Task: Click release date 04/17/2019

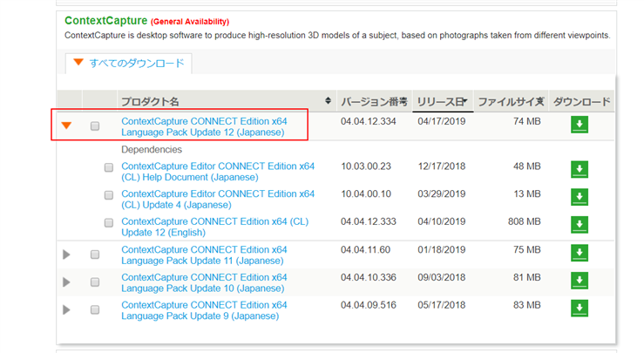Action: pos(442,121)
